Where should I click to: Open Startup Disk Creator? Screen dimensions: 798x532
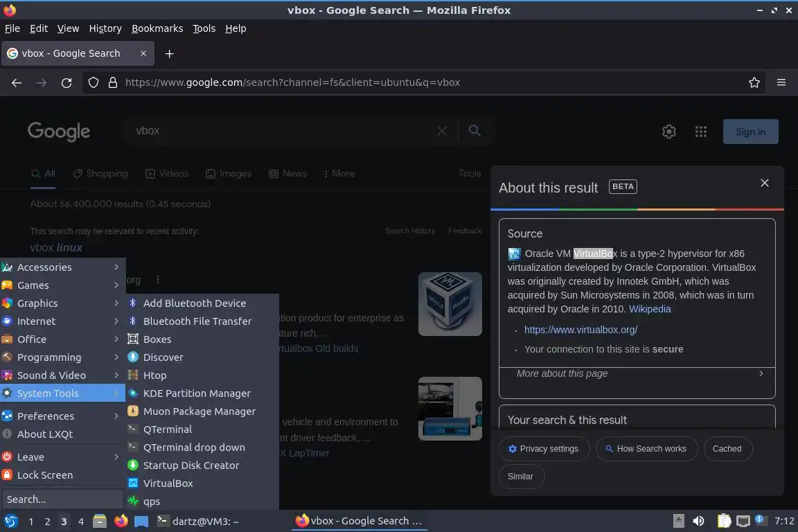[x=202, y=465]
